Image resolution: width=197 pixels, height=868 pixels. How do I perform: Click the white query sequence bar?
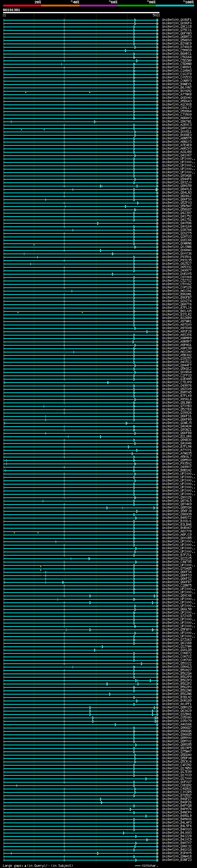tap(81, 13)
